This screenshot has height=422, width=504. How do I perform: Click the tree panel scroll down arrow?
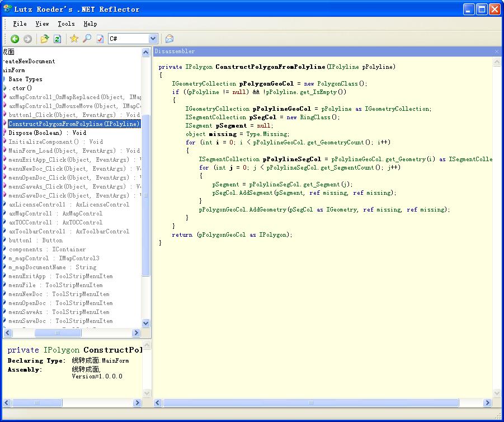(145, 323)
